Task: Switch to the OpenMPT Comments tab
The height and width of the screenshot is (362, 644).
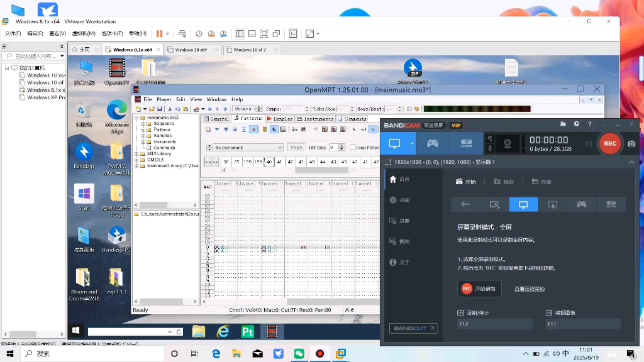Action: click(352, 119)
